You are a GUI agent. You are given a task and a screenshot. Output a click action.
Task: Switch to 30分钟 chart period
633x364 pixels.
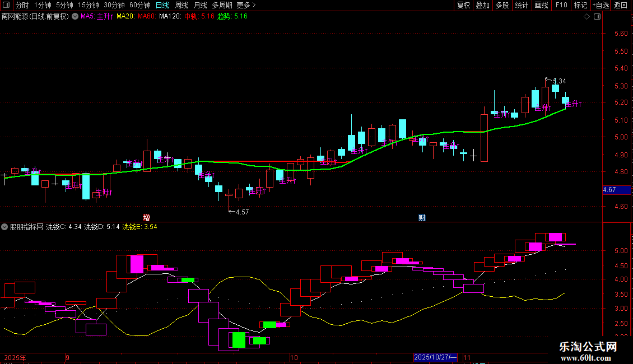click(x=114, y=5)
